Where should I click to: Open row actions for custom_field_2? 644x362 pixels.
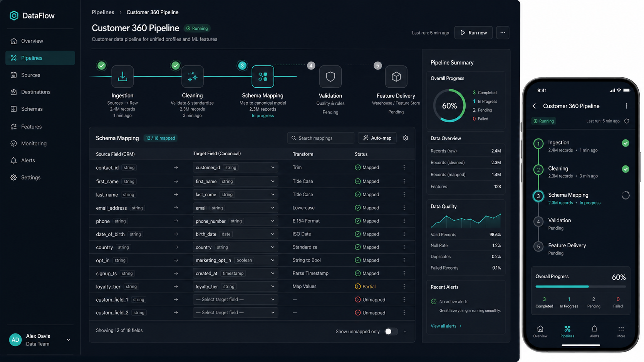(x=404, y=312)
